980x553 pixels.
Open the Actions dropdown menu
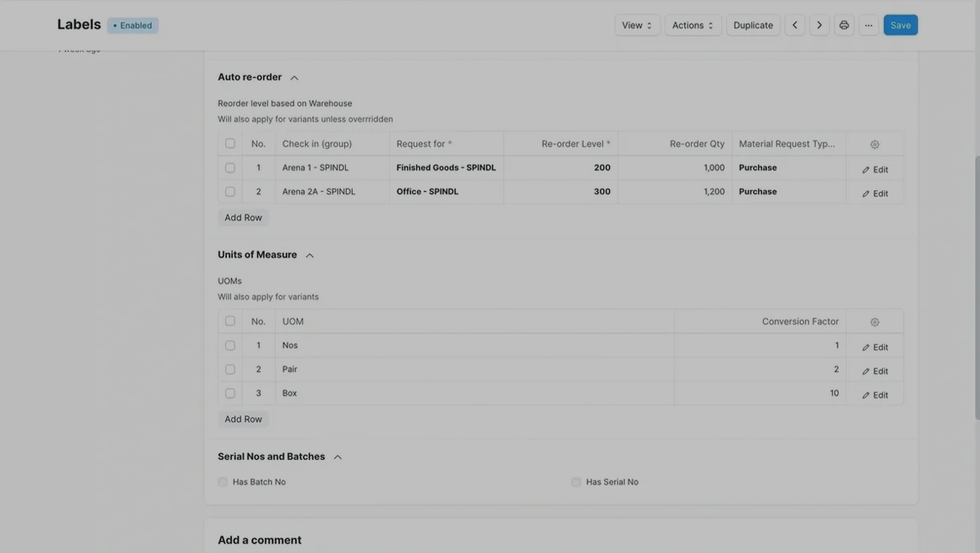(x=693, y=25)
